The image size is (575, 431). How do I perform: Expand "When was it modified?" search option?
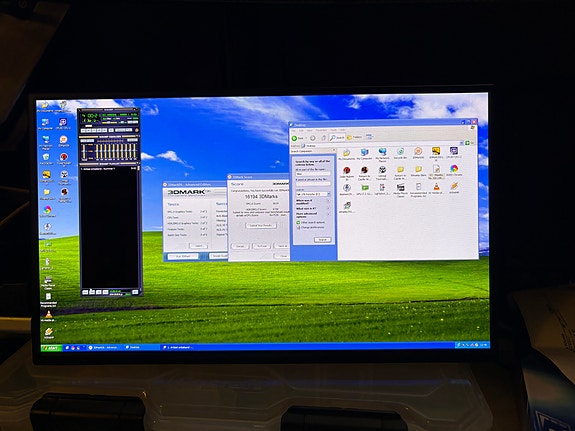(x=312, y=201)
